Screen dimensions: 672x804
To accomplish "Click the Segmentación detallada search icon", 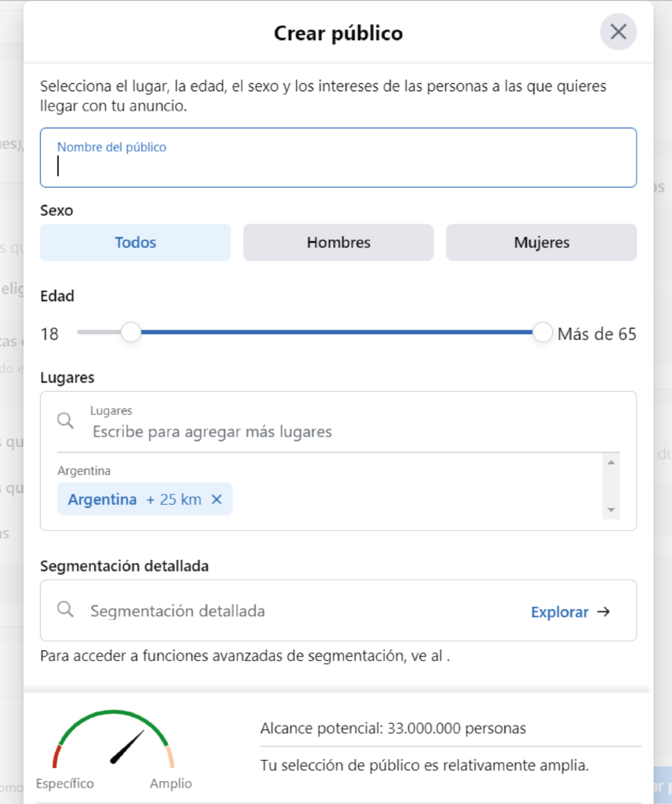I will (66, 610).
